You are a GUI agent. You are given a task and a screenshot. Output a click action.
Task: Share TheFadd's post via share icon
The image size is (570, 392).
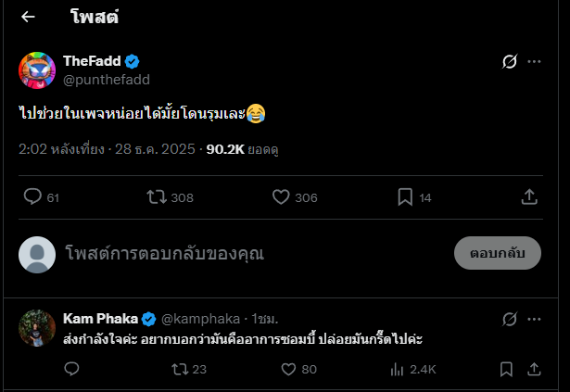pos(529,196)
